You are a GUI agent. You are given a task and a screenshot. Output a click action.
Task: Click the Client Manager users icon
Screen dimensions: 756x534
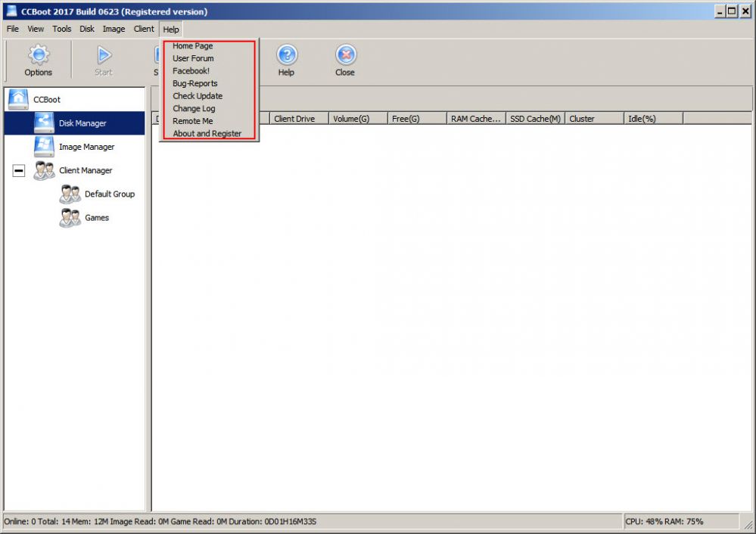[x=44, y=170]
